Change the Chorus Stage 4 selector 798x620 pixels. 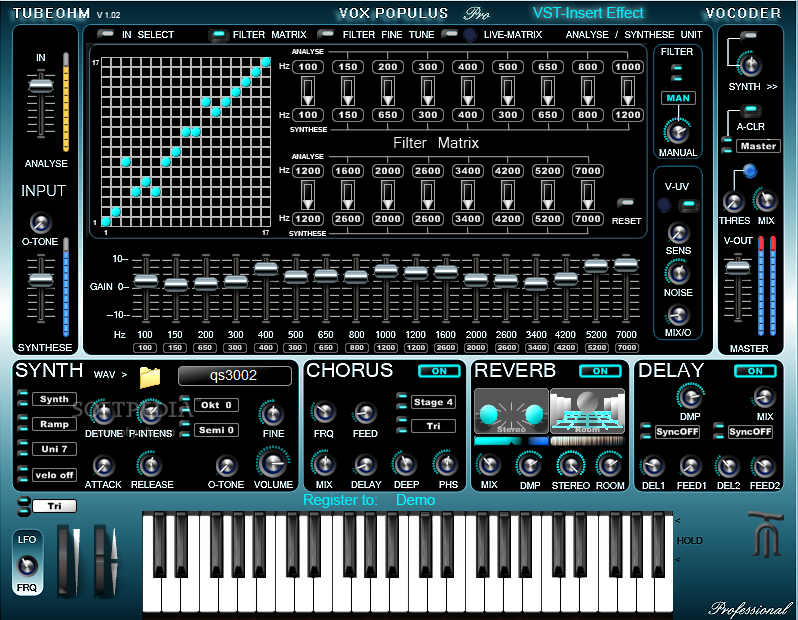pos(433,402)
